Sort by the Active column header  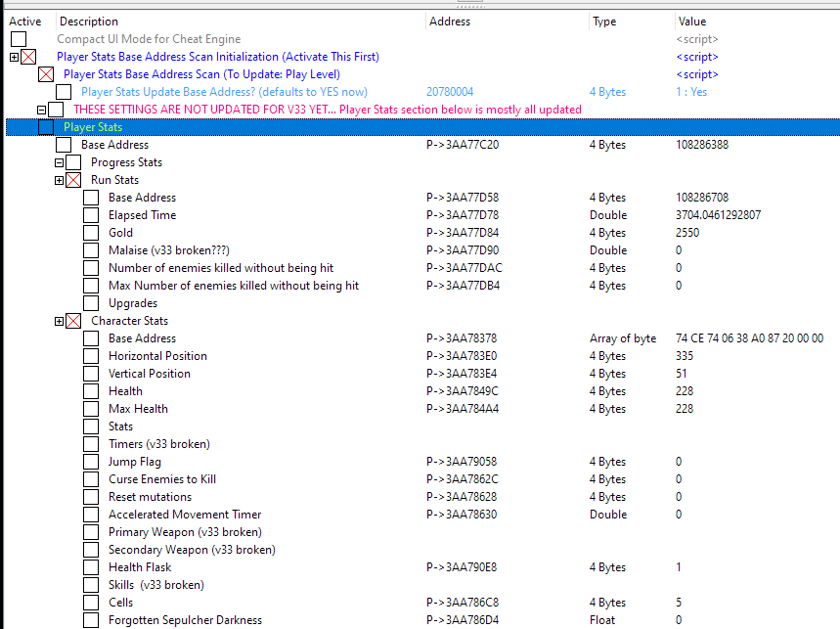tap(25, 22)
